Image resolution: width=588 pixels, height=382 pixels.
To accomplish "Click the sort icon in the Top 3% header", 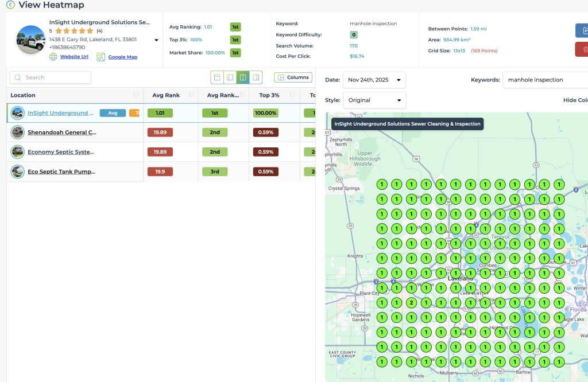I will [x=292, y=95].
